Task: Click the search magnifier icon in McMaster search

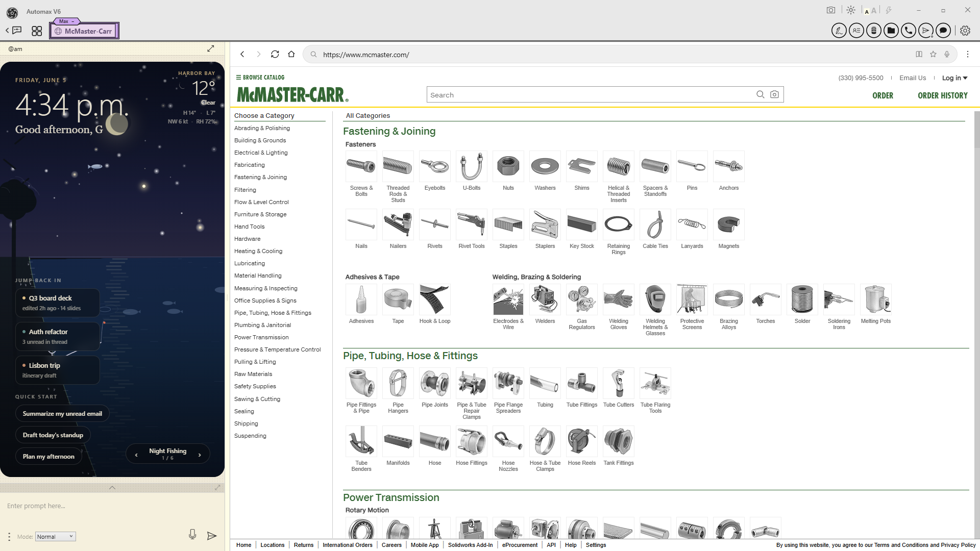Action: [761, 94]
